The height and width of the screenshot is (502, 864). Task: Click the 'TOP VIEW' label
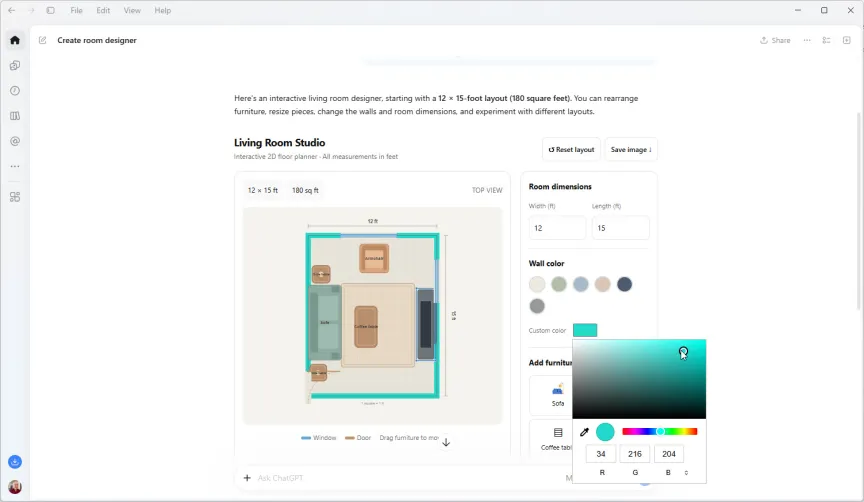[487, 190]
